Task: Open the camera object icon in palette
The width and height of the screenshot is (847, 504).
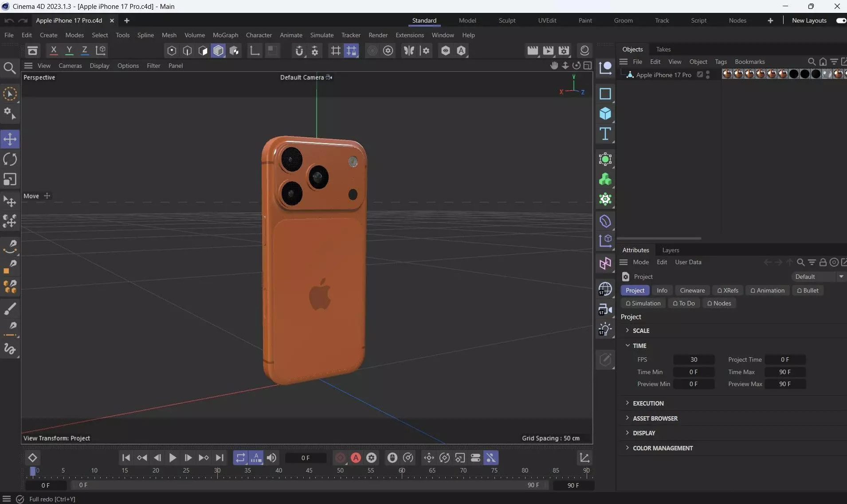Action: point(605,309)
